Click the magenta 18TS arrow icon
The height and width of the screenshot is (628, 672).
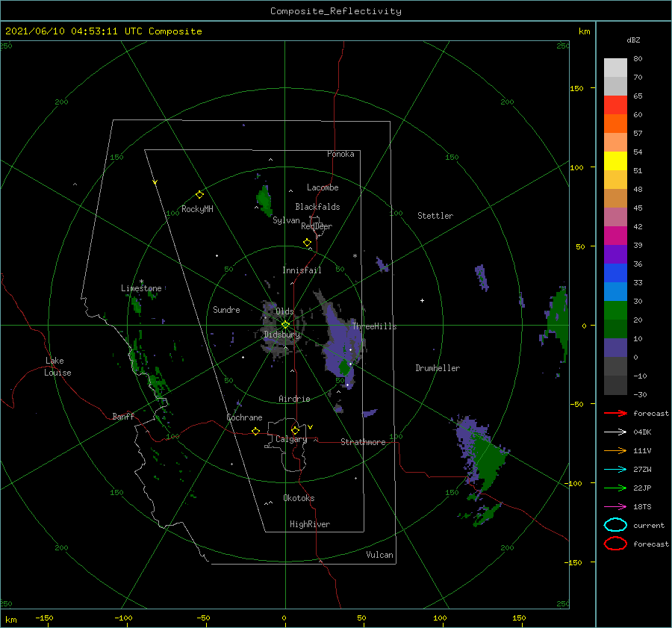(x=615, y=507)
